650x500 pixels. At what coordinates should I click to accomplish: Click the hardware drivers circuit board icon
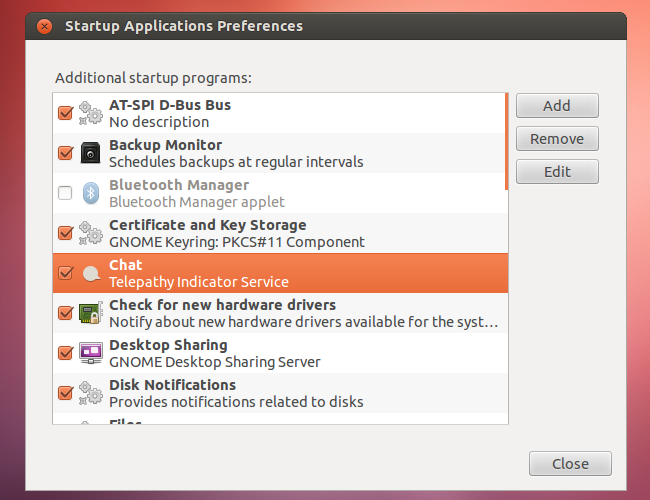point(90,313)
